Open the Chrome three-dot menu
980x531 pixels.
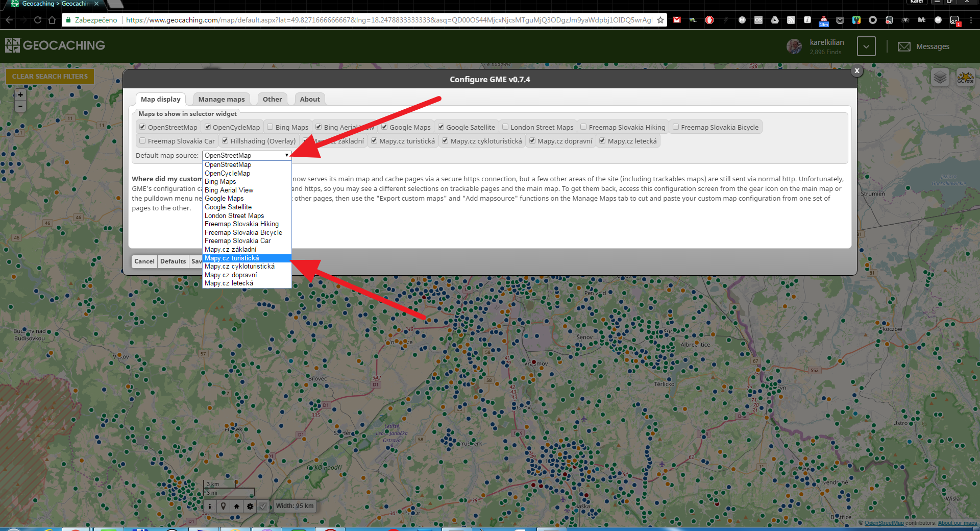(971, 20)
